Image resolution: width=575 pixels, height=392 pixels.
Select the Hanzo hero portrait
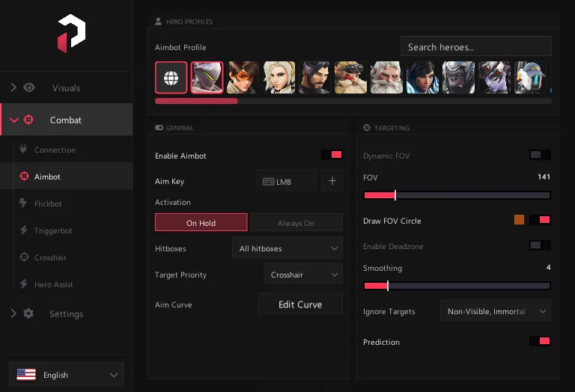tap(314, 78)
